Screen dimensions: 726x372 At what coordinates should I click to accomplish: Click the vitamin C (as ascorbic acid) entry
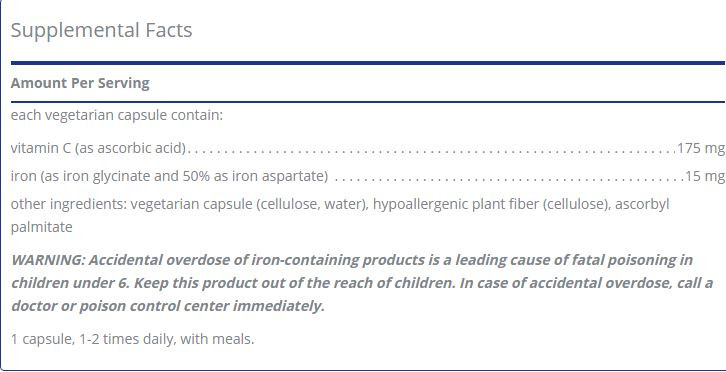[x=98, y=149]
